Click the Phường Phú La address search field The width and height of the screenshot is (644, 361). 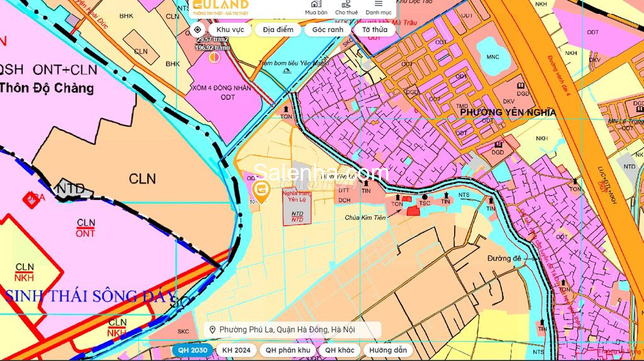tap(293, 330)
